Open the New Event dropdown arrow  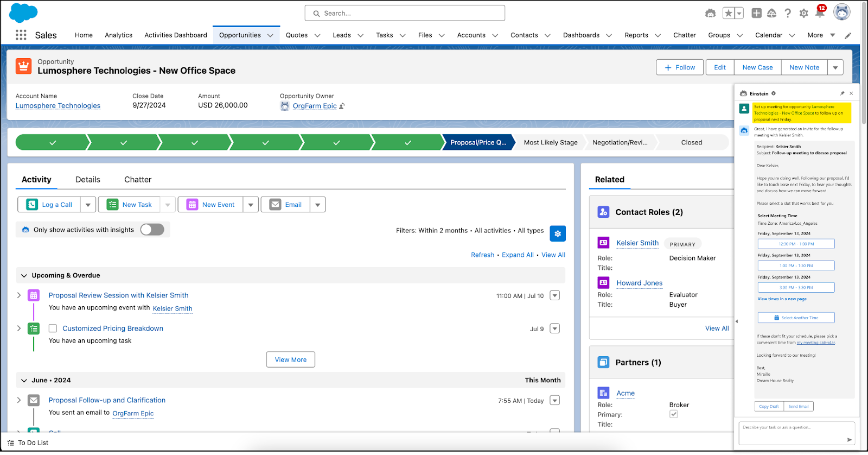pyautogui.click(x=251, y=205)
